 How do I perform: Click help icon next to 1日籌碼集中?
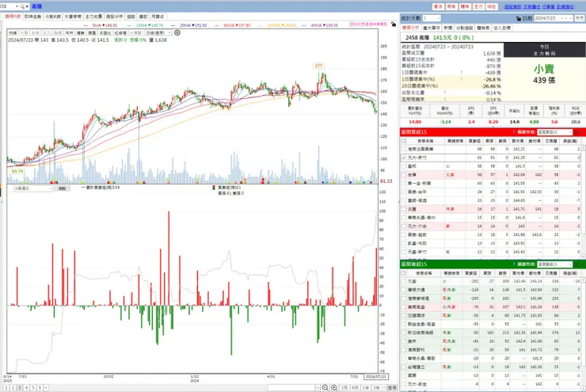(462, 73)
